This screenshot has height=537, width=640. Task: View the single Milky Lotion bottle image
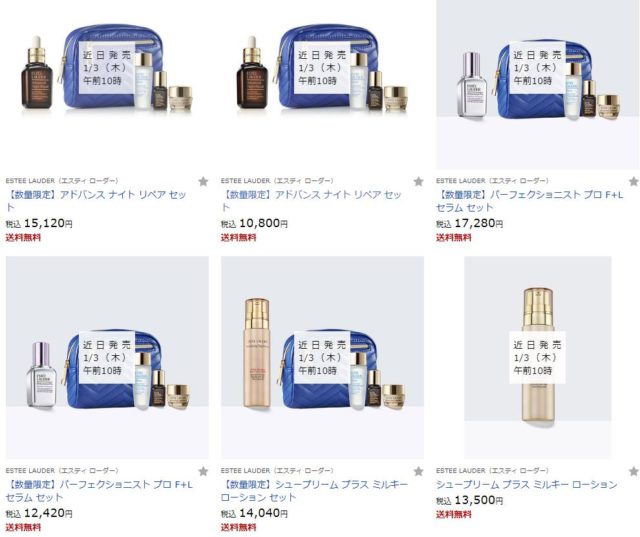tap(538, 357)
